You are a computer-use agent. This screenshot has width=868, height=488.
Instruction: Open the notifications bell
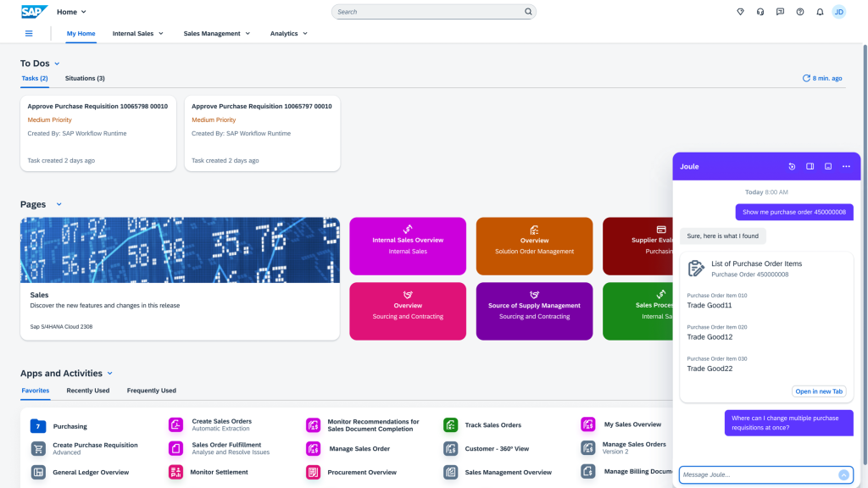pos(820,12)
